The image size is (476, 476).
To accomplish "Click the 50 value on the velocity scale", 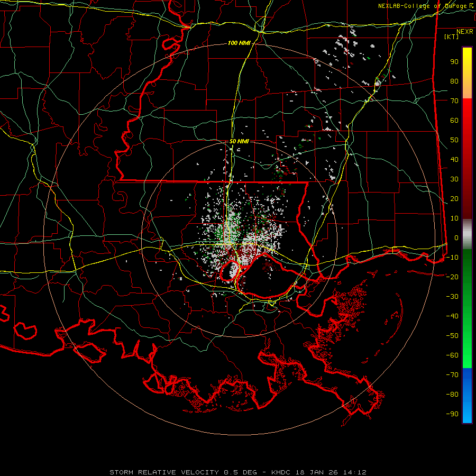I will point(454,140).
